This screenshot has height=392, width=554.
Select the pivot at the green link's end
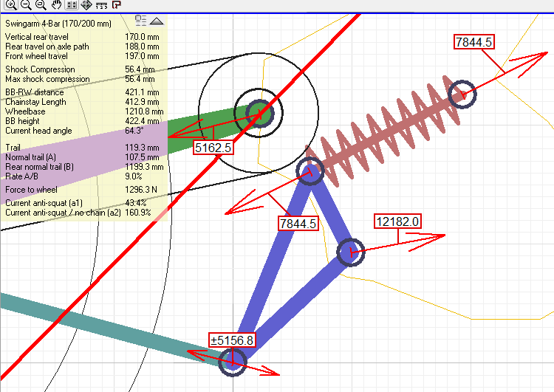click(x=260, y=113)
